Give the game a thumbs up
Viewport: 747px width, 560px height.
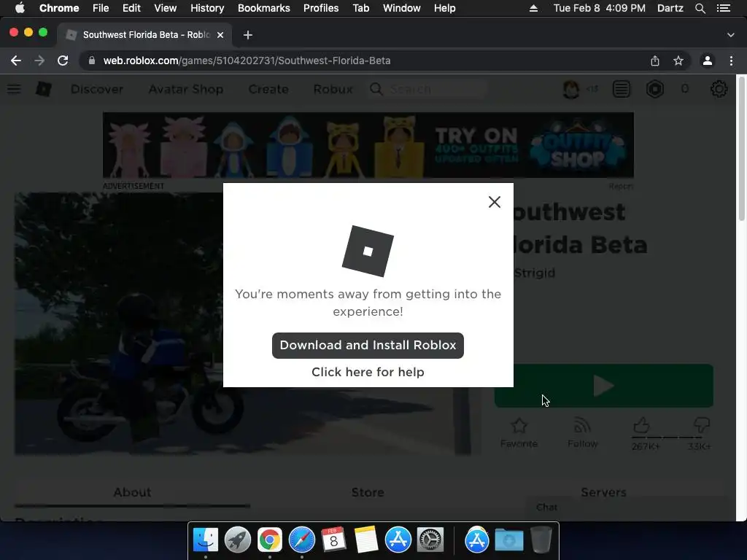(x=642, y=425)
